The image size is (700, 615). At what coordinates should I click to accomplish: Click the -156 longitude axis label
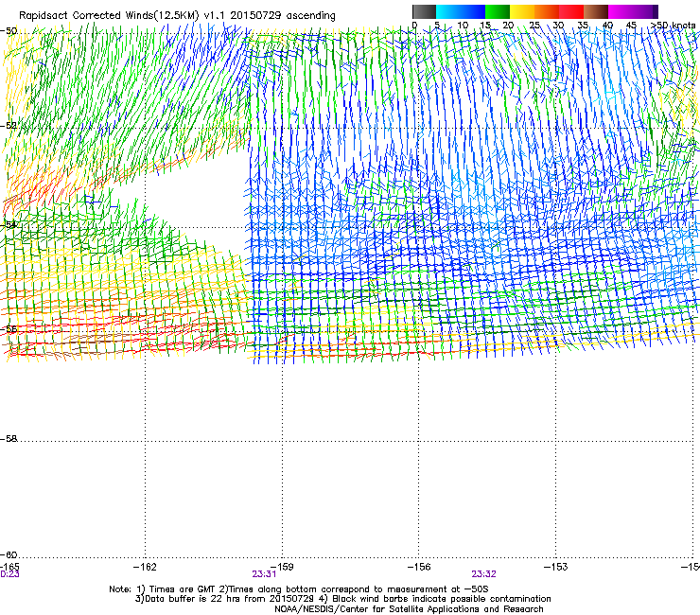click(x=419, y=567)
